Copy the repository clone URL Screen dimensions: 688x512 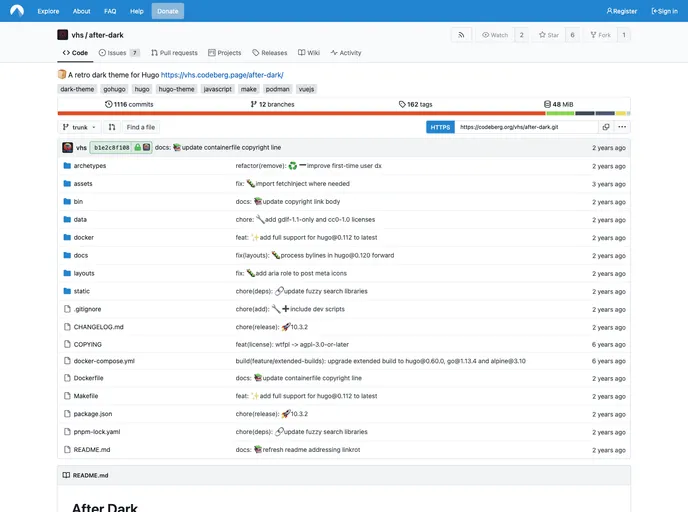coord(606,127)
